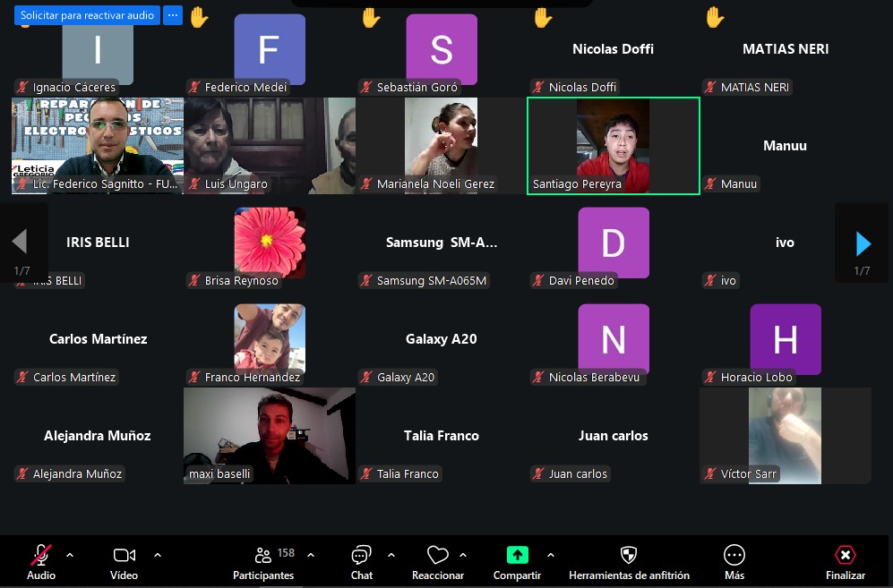Click the Reaccionar heart icon
893x588 pixels.
point(437,556)
